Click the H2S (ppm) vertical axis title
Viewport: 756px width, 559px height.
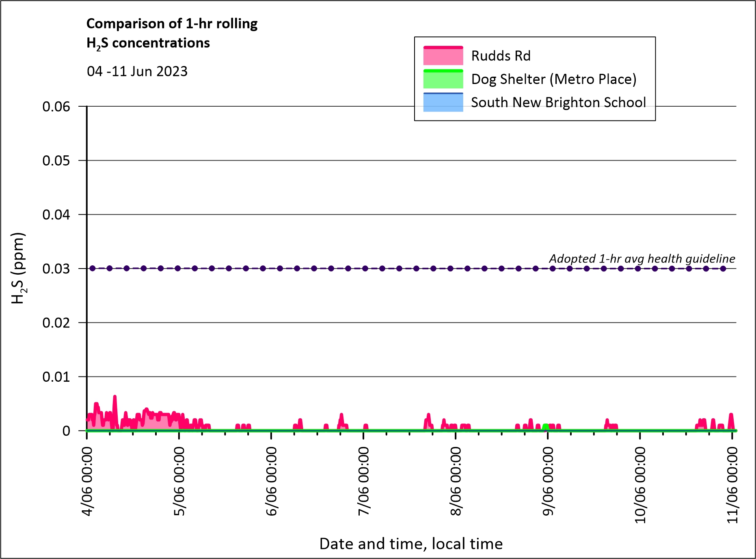tap(18, 268)
